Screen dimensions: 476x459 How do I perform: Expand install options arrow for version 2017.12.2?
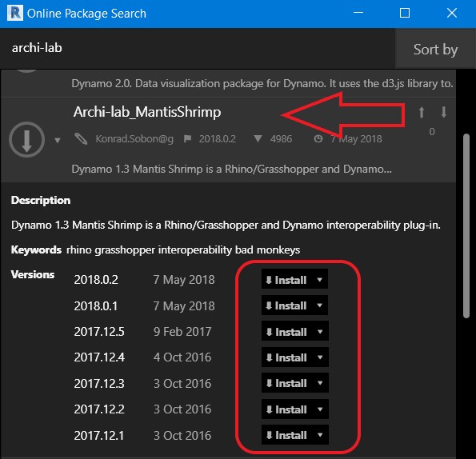pyautogui.click(x=320, y=409)
